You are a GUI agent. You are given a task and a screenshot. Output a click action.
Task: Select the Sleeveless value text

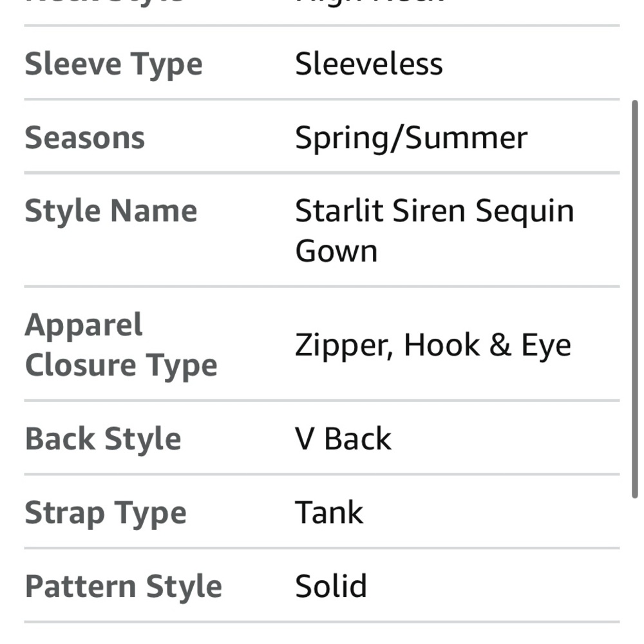(x=368, y=64)
